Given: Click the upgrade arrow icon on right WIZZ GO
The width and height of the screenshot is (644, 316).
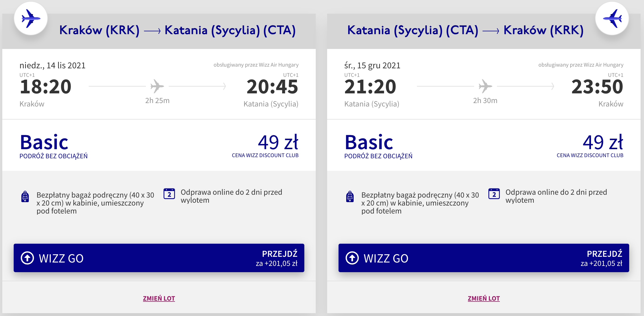Looking at the screenshot, I should (x=352, y=258).
